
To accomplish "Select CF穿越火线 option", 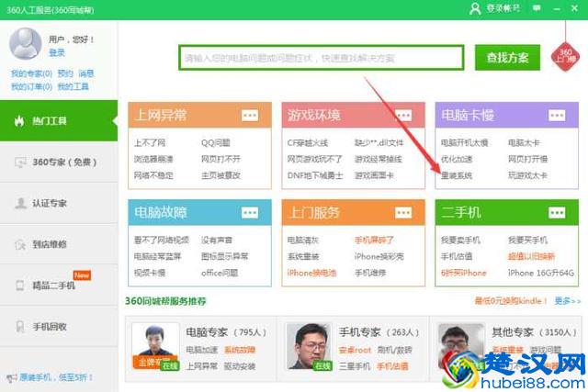I will tap(308, 143).
